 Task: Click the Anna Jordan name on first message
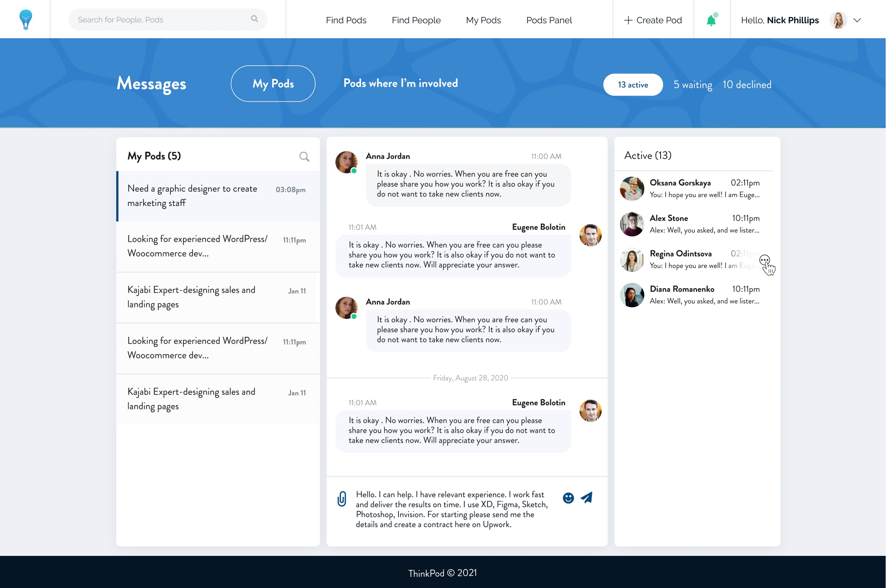[x=388, y=156]
